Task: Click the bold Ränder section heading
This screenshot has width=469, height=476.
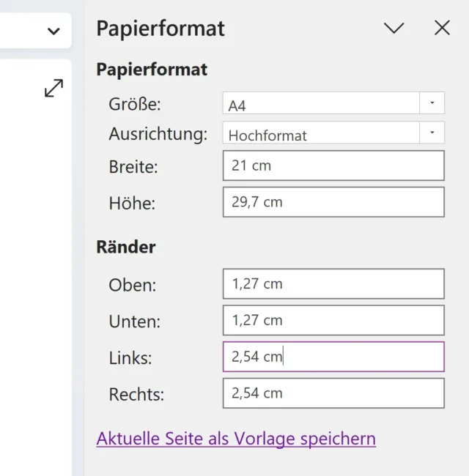Action: pyautogui.click(x=126, y=247)
